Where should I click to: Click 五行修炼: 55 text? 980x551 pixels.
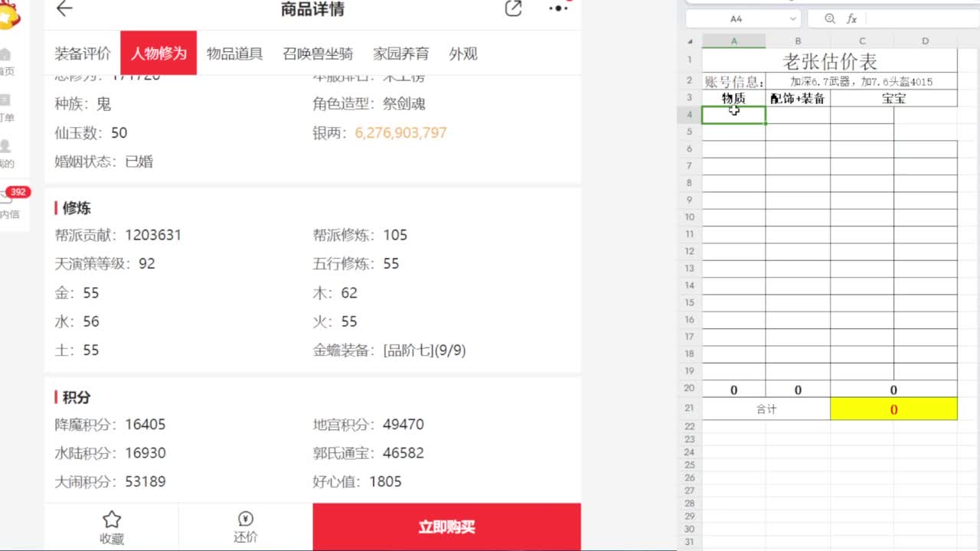[x=356, y=263]
